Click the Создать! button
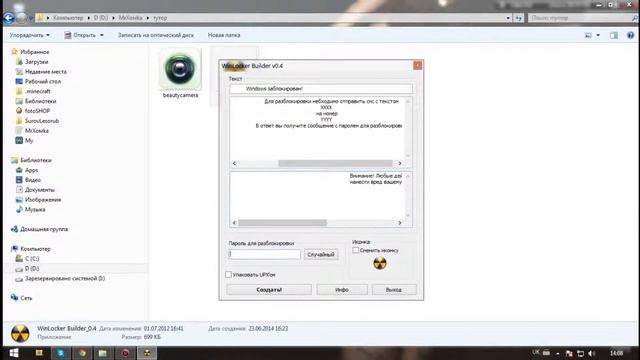Image resolution: width=640 pixels, height=360 pixels. tap(269, 289)
